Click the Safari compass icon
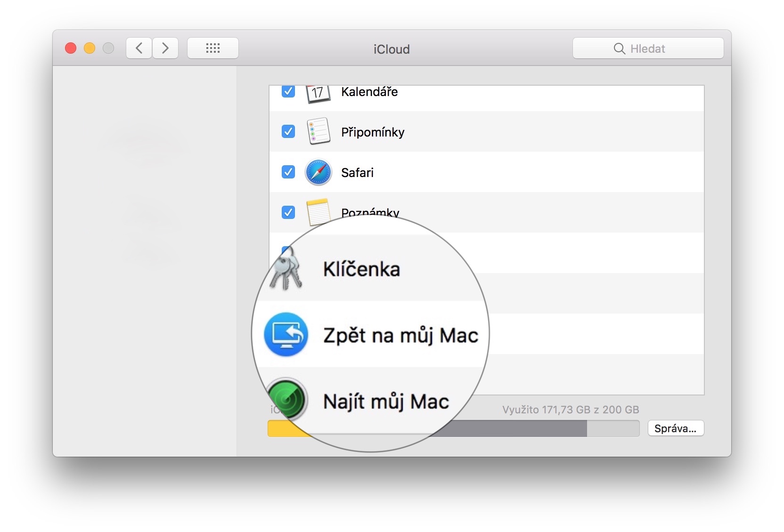 click(318, 172)
